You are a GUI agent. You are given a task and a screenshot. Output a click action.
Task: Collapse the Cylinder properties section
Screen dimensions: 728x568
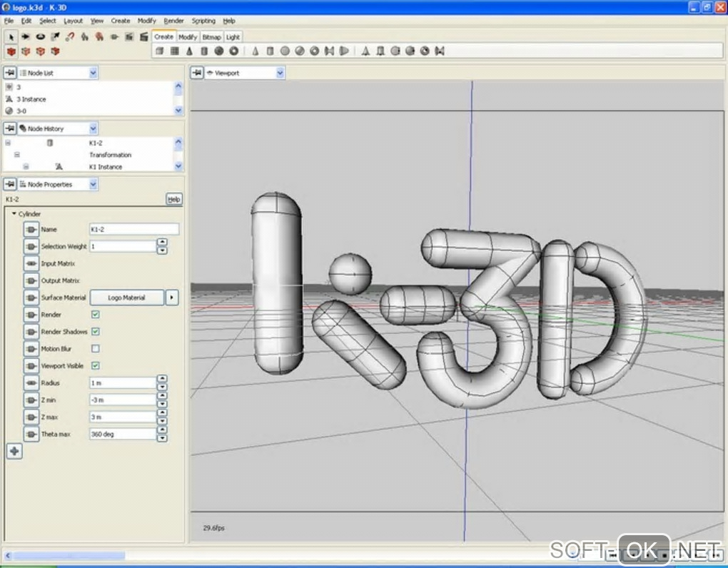point(14,213)
